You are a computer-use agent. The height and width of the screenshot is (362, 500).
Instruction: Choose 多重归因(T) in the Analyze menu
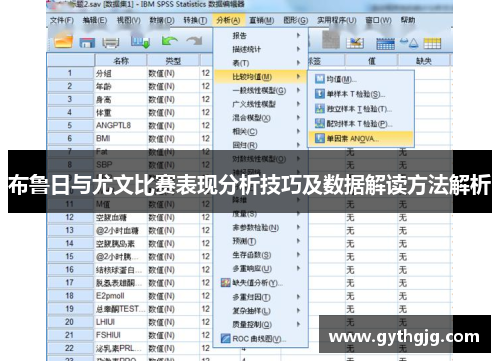(x=260, y=297)
